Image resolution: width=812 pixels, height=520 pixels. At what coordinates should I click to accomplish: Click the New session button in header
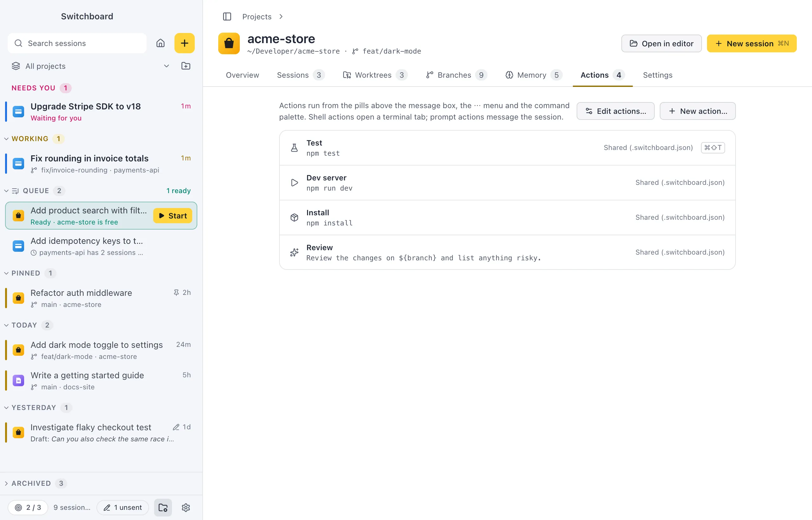tap(751, 43)
